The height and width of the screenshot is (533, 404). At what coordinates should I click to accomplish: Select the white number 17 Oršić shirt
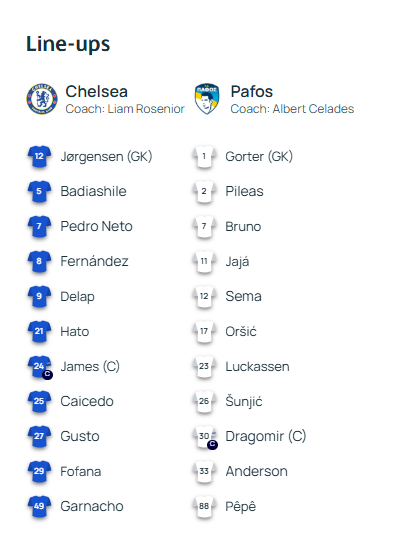[x=204, y=332]
